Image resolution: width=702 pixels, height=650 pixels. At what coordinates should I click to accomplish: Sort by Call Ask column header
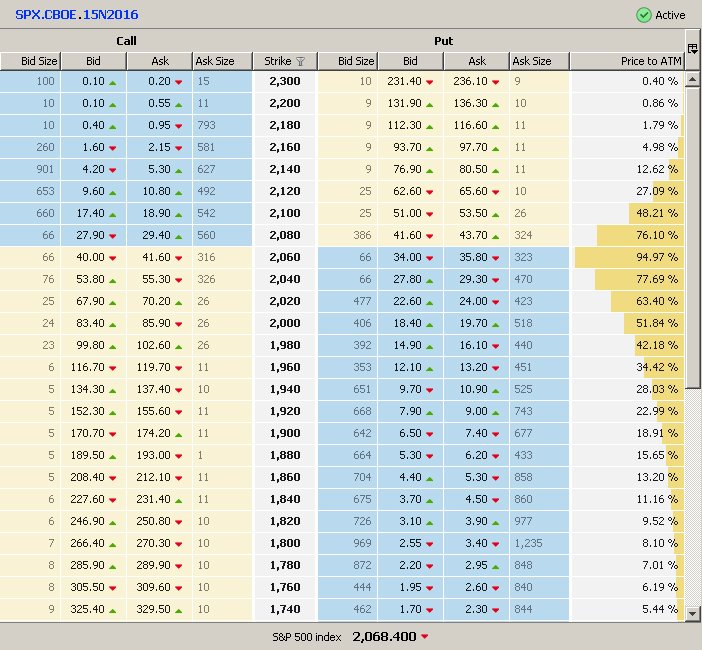click(160, 61)
